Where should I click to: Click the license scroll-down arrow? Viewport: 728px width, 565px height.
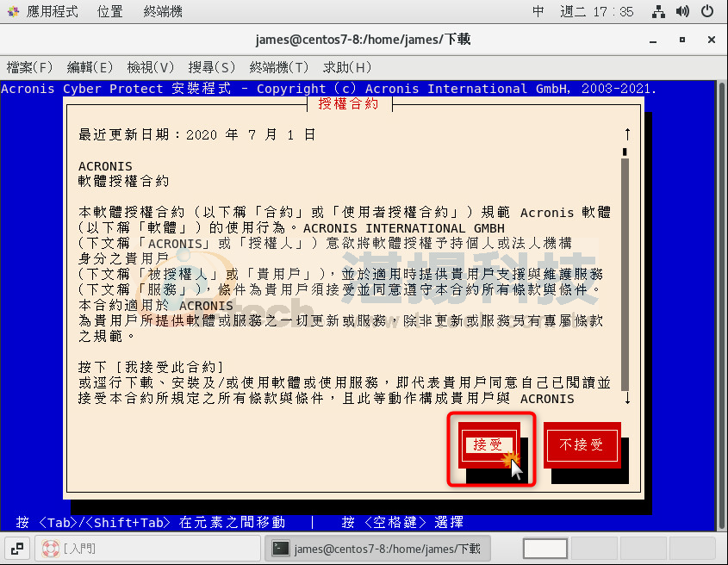[x=627, y=398]
